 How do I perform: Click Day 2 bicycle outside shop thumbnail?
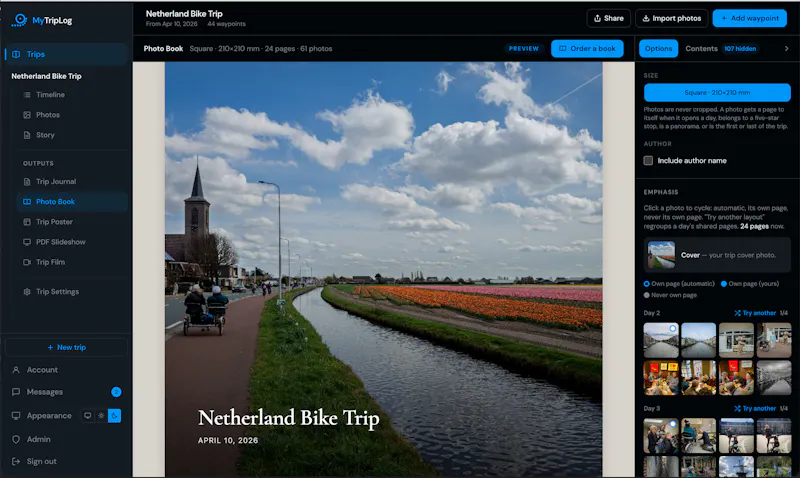pos(774,340)
